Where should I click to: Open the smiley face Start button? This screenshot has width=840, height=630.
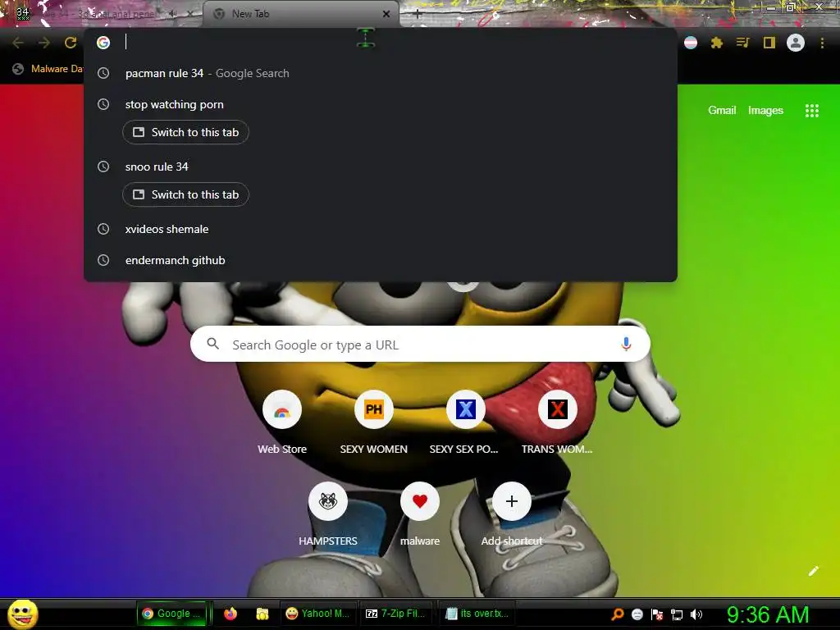coord(22,614)
